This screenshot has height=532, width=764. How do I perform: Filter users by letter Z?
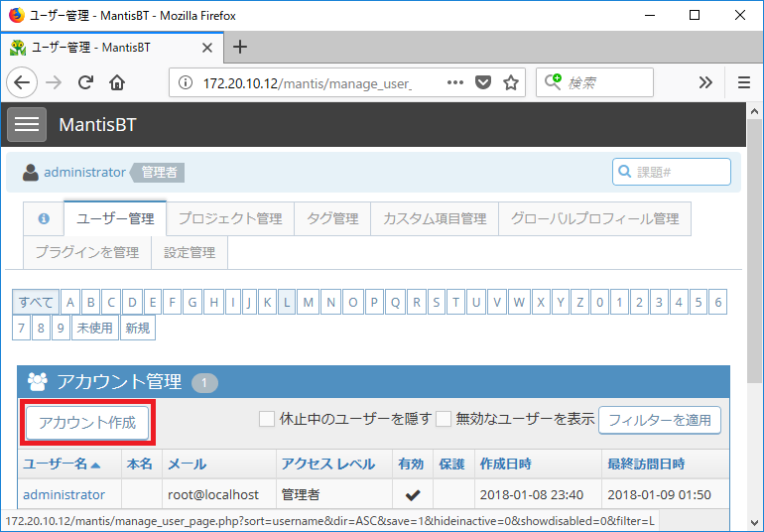point(579,302)
